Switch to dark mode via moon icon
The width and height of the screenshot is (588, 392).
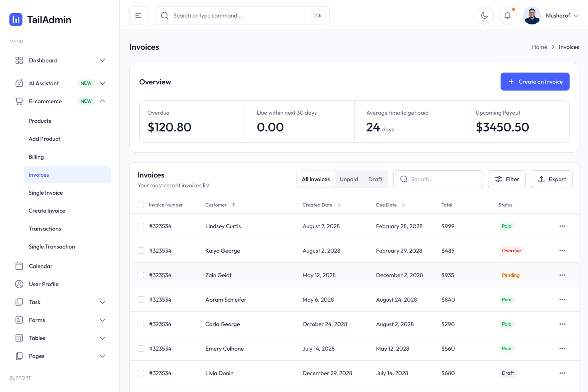tap(485, 15)
